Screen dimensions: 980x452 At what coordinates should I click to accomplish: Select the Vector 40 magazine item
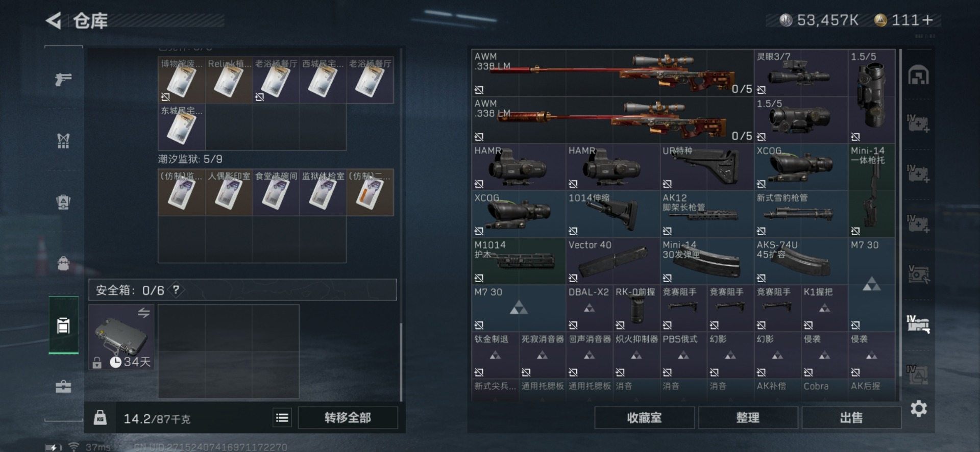coord(612,261)
